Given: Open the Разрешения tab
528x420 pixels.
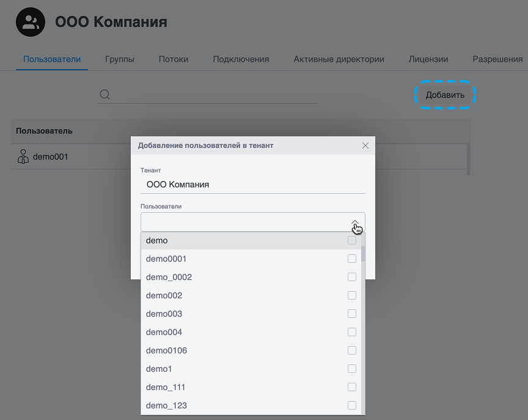Looking at the screenshot, I should 497,59.
